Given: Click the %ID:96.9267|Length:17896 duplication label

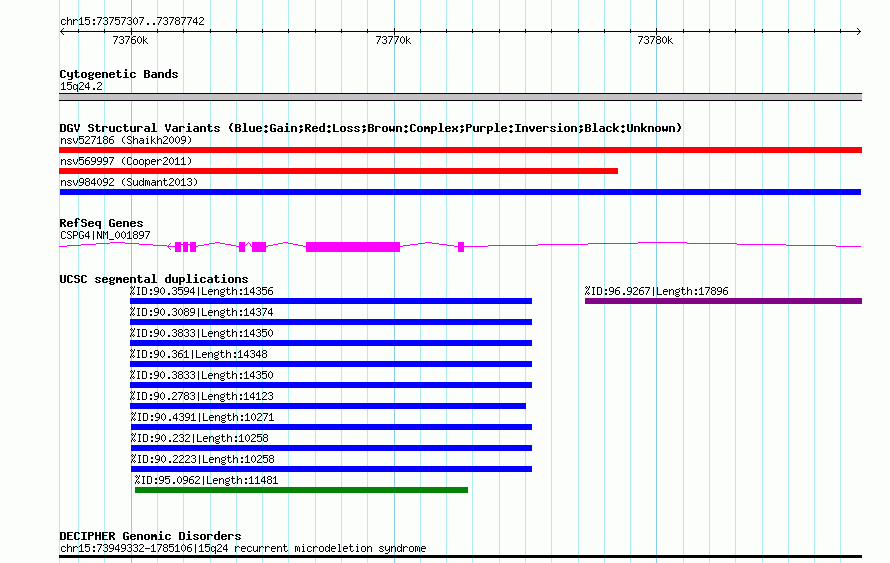Looking at the screenshot, I should [x=657, y=291].
